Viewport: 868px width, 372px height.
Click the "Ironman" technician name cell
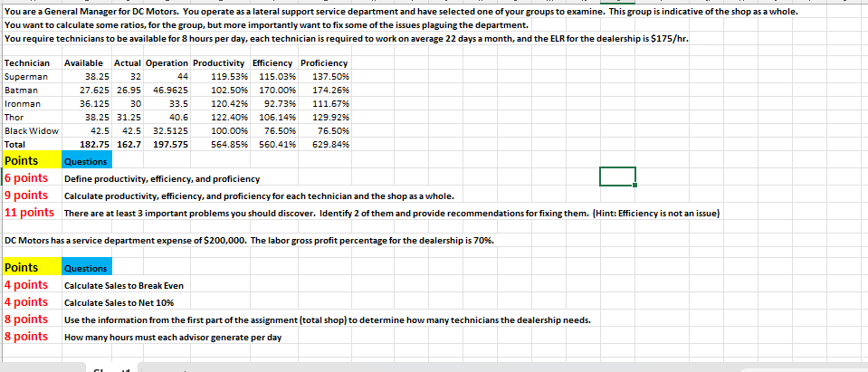click(x=31, y=103)
